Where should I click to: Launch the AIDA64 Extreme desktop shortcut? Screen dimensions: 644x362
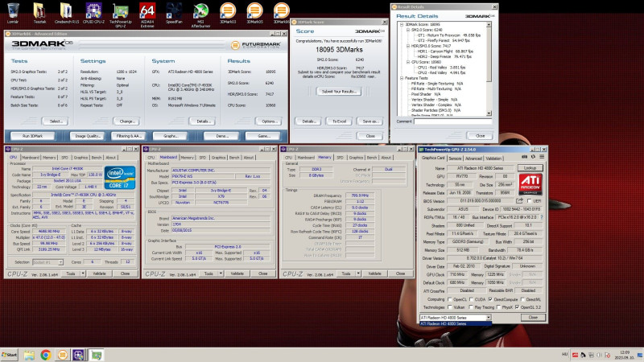tap(147, 15)
